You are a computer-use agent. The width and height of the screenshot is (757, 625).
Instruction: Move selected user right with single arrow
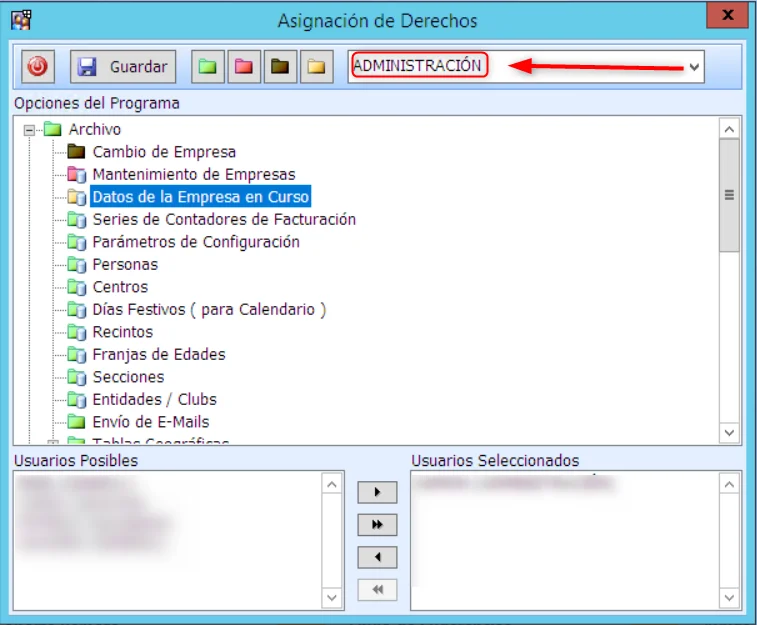[x=377, y=493]
